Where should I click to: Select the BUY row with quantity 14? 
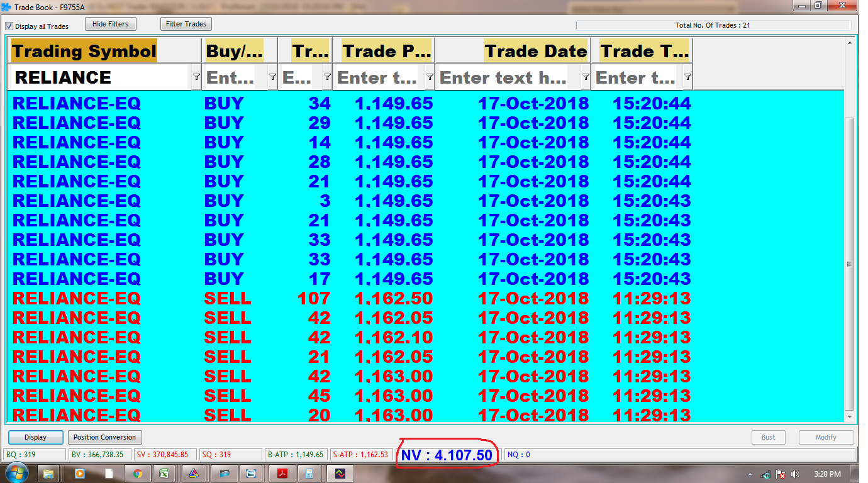coord(426,142)
